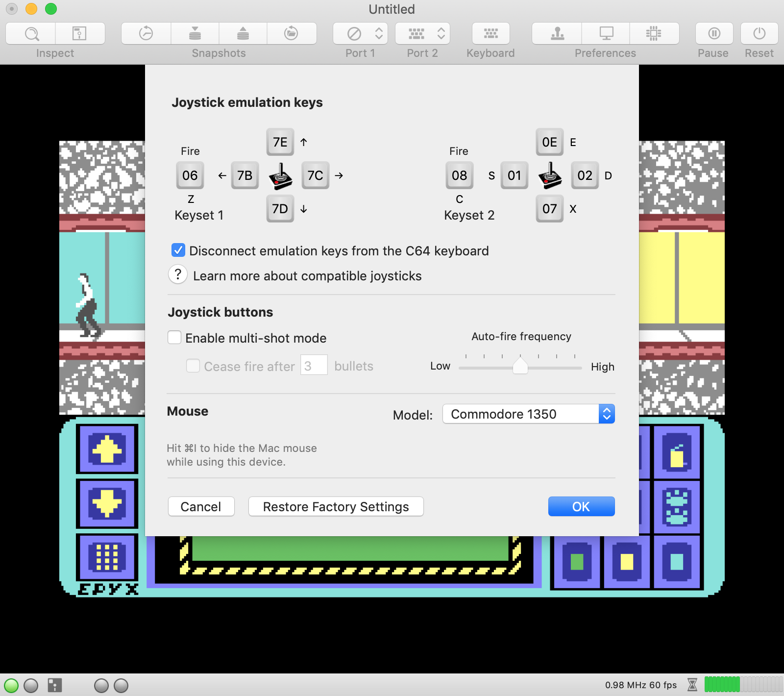Restore Factory Settings

336,507
